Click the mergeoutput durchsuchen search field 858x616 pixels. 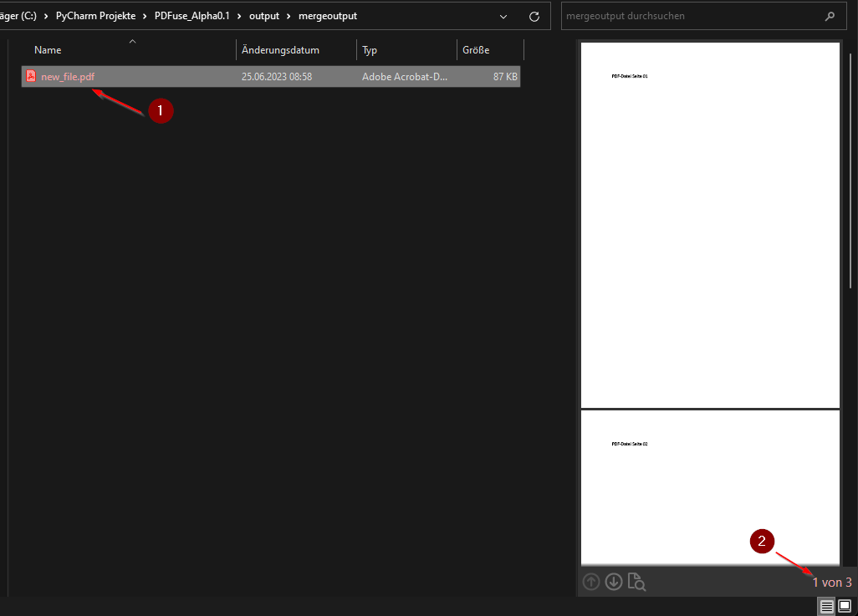686,16
